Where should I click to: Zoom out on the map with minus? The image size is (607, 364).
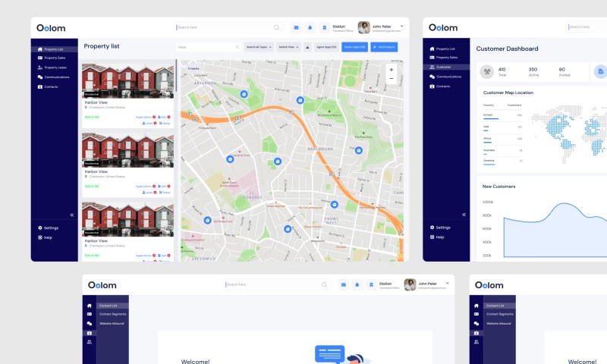391,78
